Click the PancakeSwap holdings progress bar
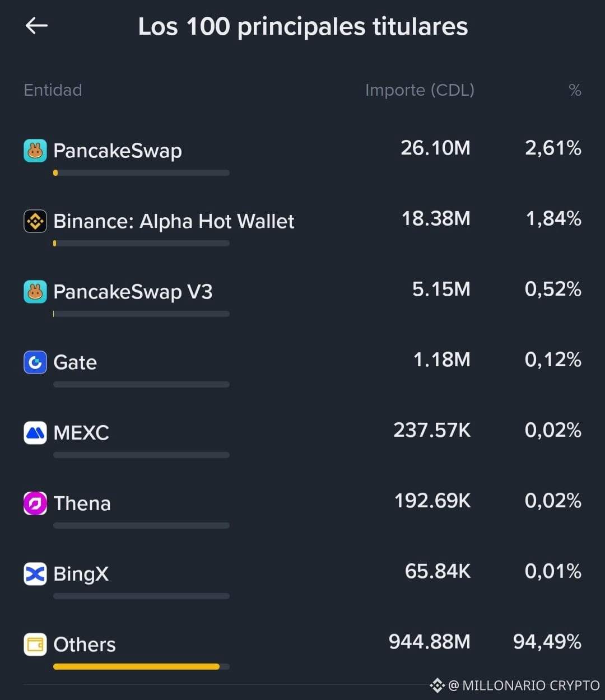This screenshot has width=605, height=700. click(141, 172)
